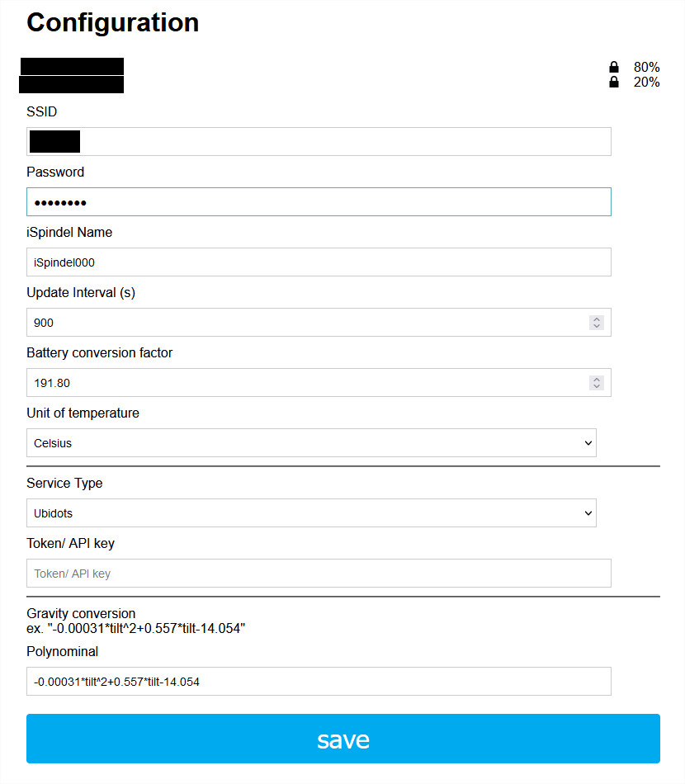Viewport: 685px width, 784px height.
Task: Decrease the Update Interval with down arrow
Action: tap(597, 326)
